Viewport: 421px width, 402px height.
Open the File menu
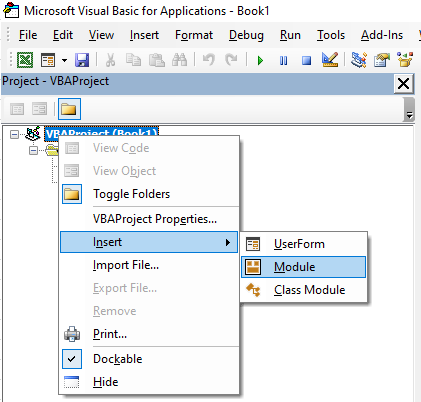click(x=28, y=35)
